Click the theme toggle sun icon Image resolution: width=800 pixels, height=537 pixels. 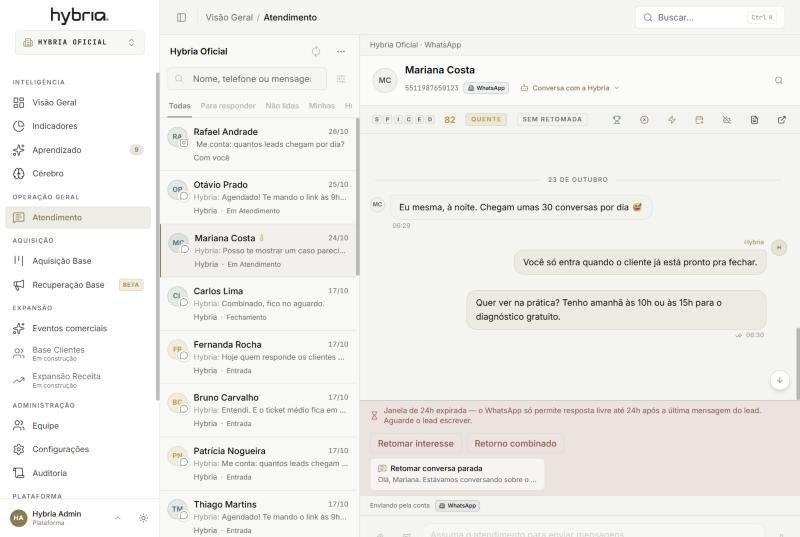pos(143,518)
